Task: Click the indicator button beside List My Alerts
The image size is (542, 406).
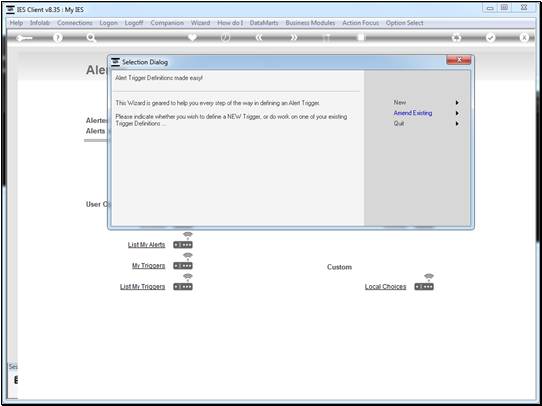Action: point(183,245)
